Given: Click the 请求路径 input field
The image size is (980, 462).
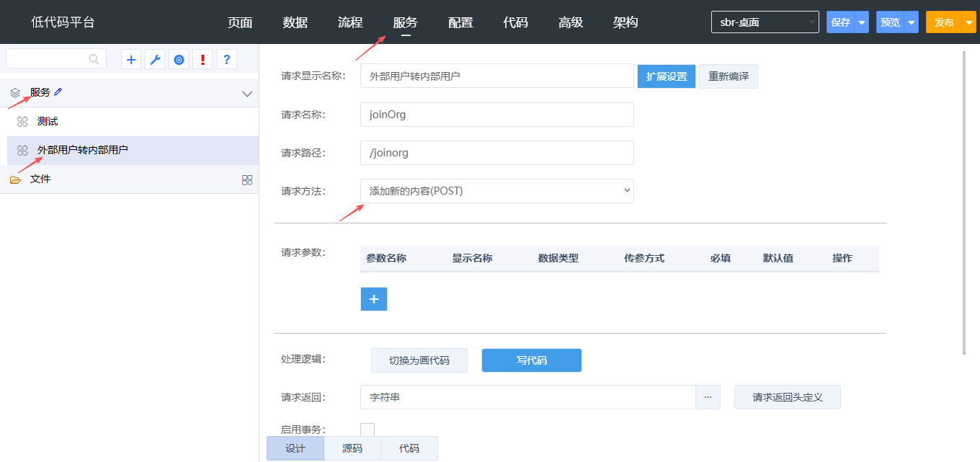Looking at the screenshot, I should coord(496,153).
